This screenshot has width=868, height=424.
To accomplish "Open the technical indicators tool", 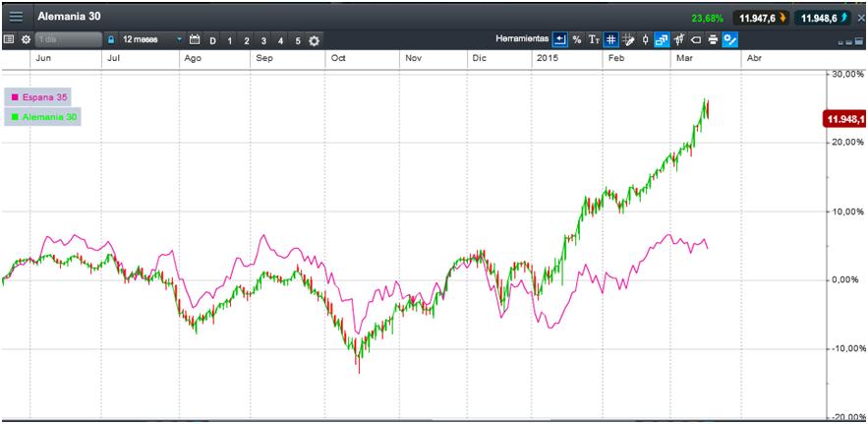I will coord(680,40).
